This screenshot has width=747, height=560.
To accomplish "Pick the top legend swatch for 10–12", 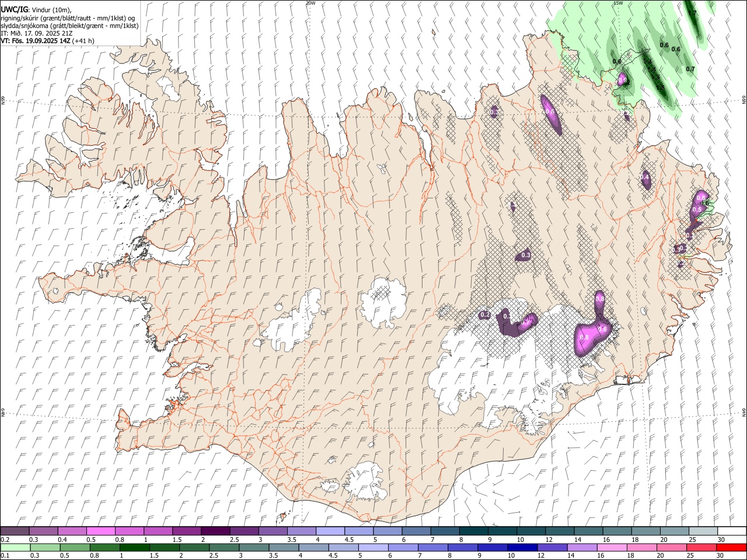I will pos(530,531).
